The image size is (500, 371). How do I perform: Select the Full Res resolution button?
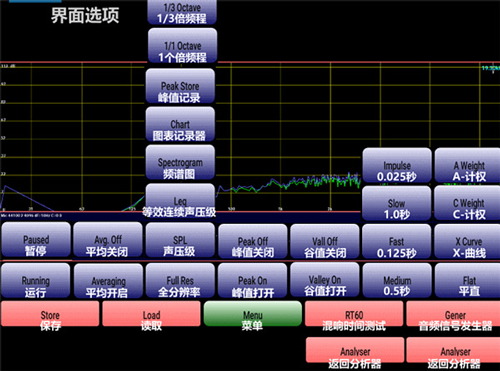tap(180, 281)
